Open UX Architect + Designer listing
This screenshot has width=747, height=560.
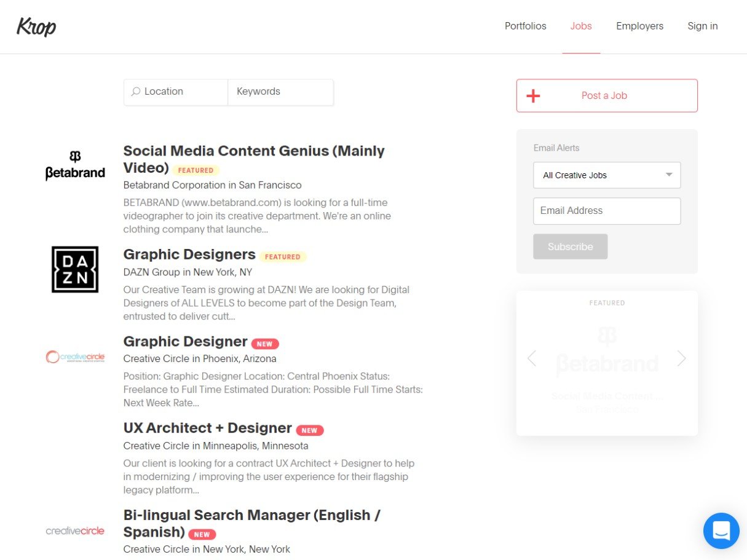tap(207, 428)
